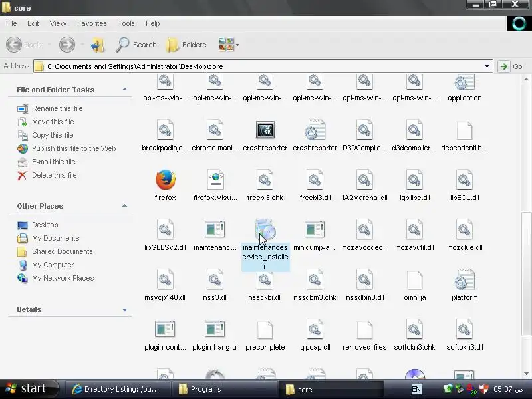532x399 pixels.
Task: Click the Search toolbar button
Action: (x=136, y=45)
